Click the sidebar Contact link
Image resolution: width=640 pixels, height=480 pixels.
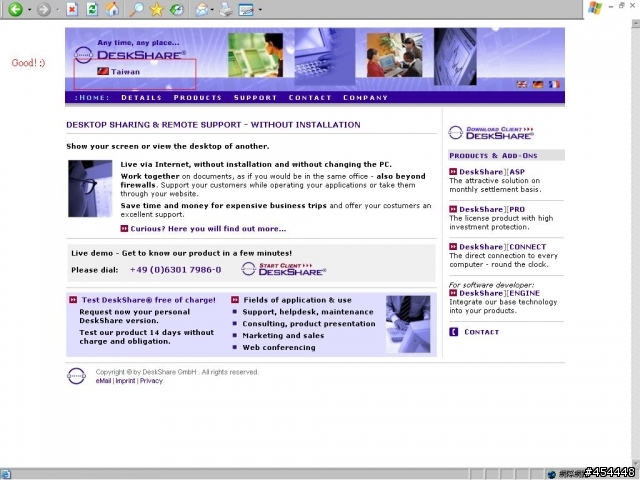482,332
